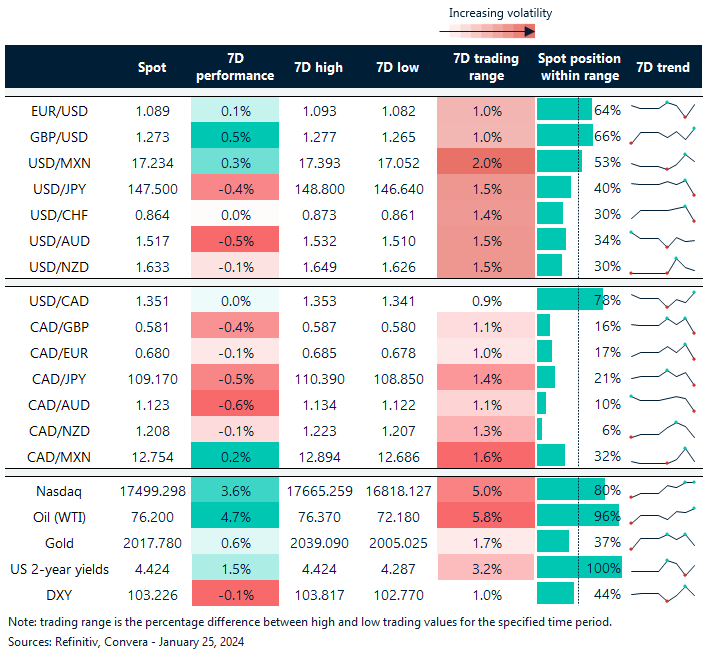Screen dimensions: 705x653
Task: Click the US 2-year yields 100% position bar
Action: 579,567
